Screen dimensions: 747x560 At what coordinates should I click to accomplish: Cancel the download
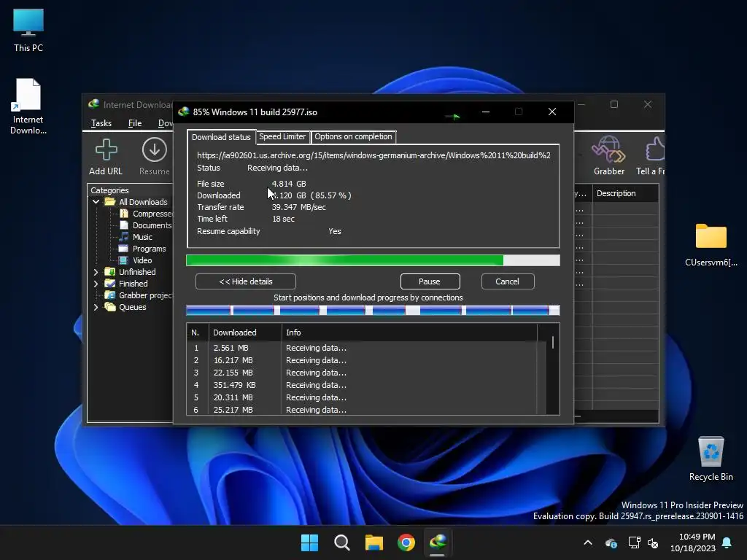[508, 281]
